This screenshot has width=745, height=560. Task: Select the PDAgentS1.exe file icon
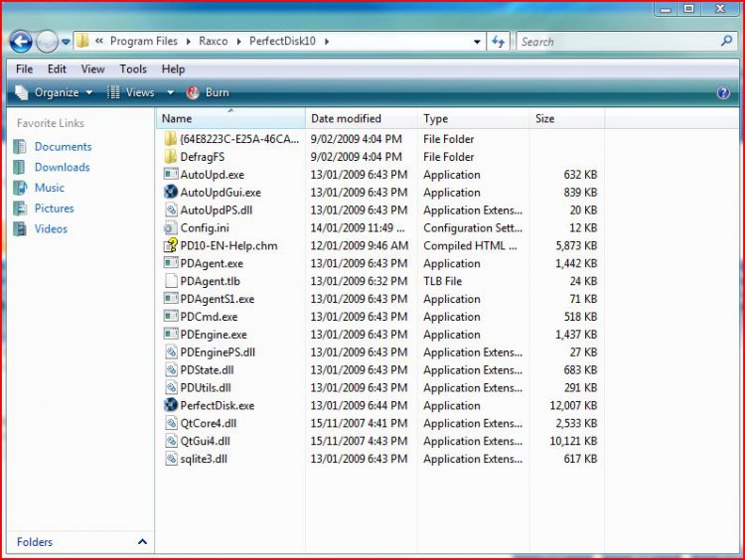(x=171, y=299)
